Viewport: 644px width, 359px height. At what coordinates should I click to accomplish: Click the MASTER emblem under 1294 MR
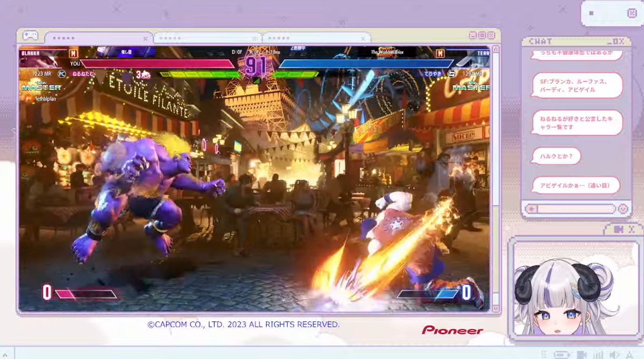471,87
